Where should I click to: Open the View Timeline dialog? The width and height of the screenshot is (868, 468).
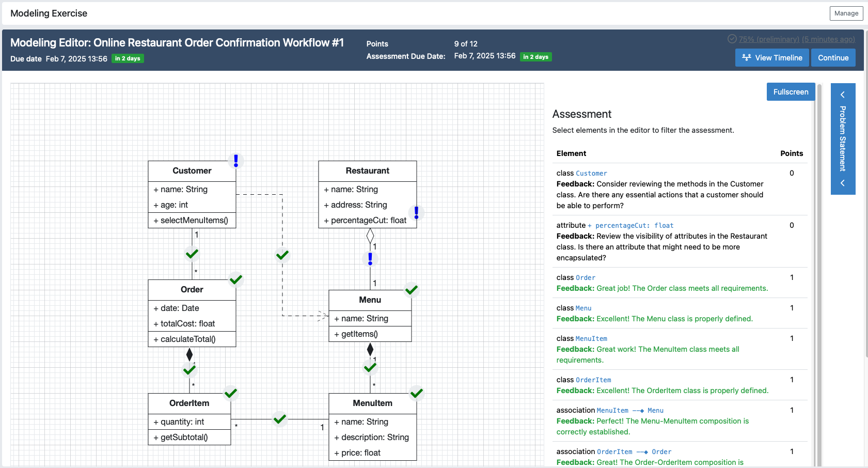(772, 57)
